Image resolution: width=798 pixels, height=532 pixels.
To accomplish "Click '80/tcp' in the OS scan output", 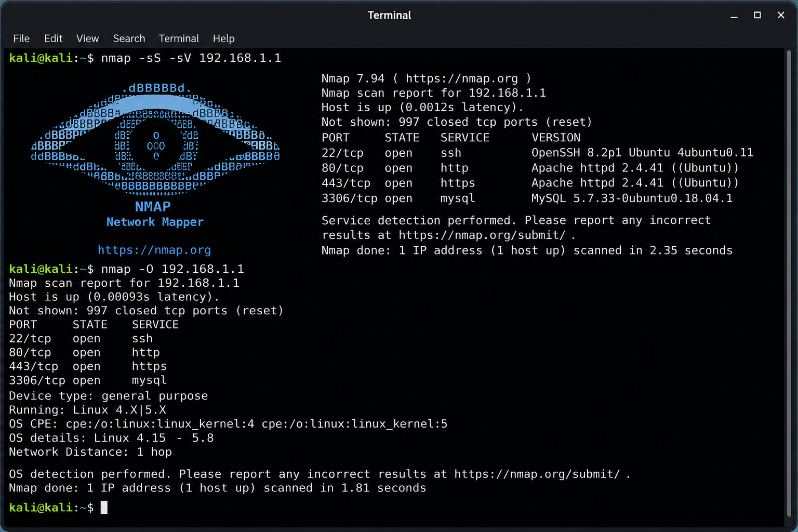I will point(30,353).
